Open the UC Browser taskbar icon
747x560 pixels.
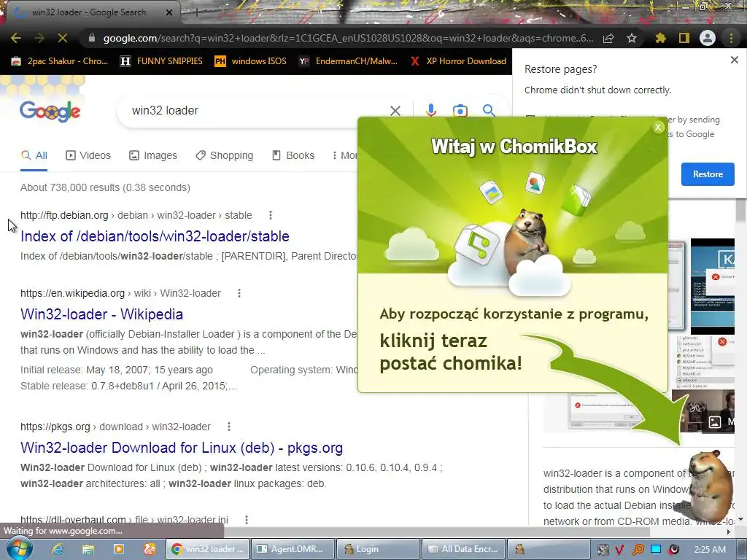click(x=149, y=549)
